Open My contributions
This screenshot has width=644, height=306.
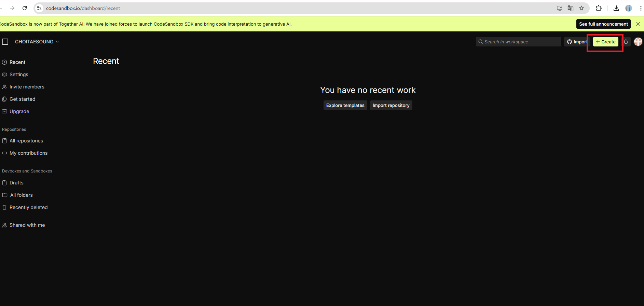click(28, 153)
